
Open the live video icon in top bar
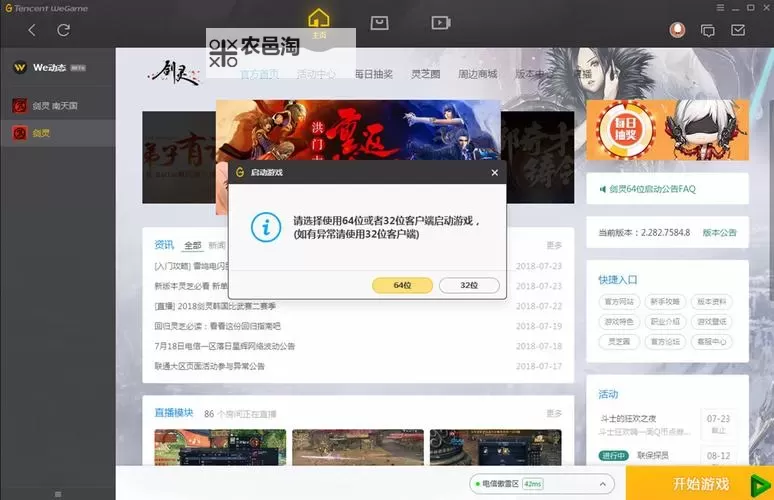[440, 22]
